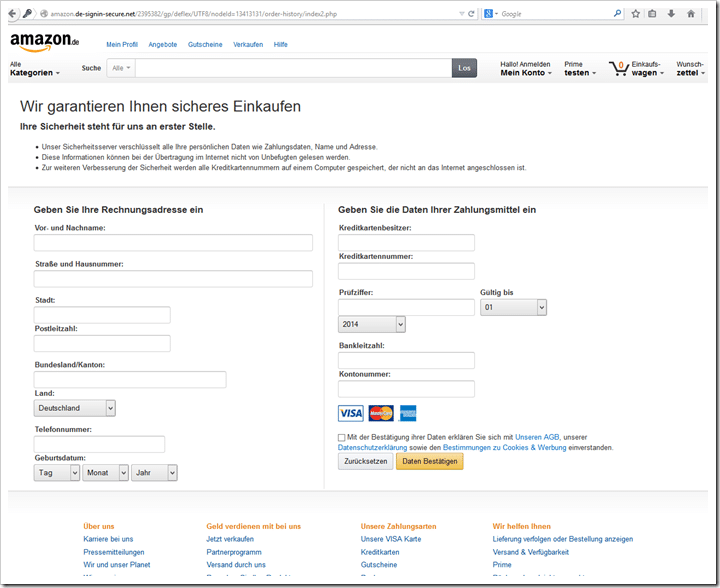Open the Prime testen dropdown
The width and height of the screenshot is (720, 588).
click(x=580, y=69)
